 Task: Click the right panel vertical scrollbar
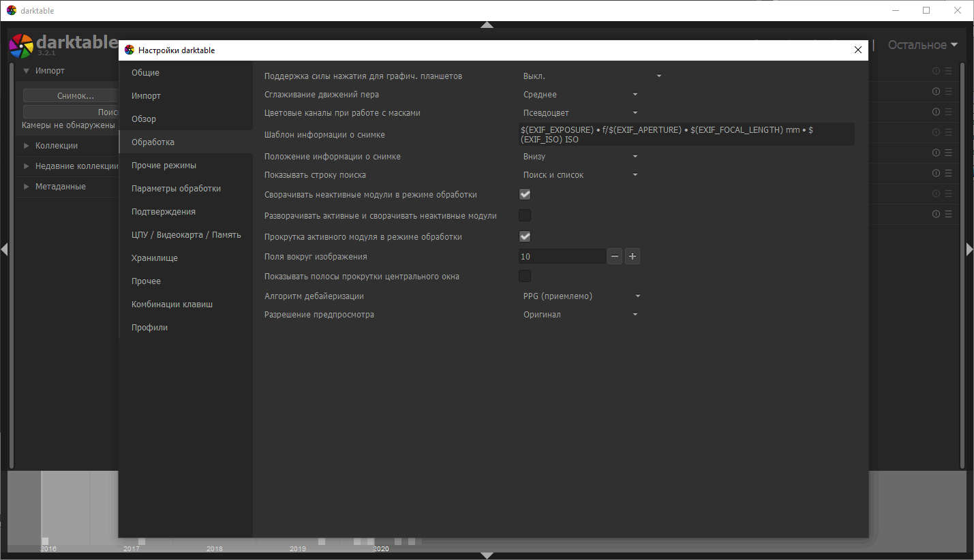coord(962,264)
